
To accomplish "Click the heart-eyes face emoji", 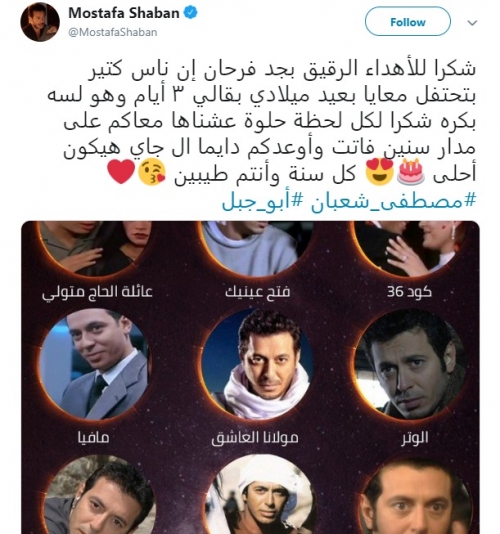I will 379,172.
